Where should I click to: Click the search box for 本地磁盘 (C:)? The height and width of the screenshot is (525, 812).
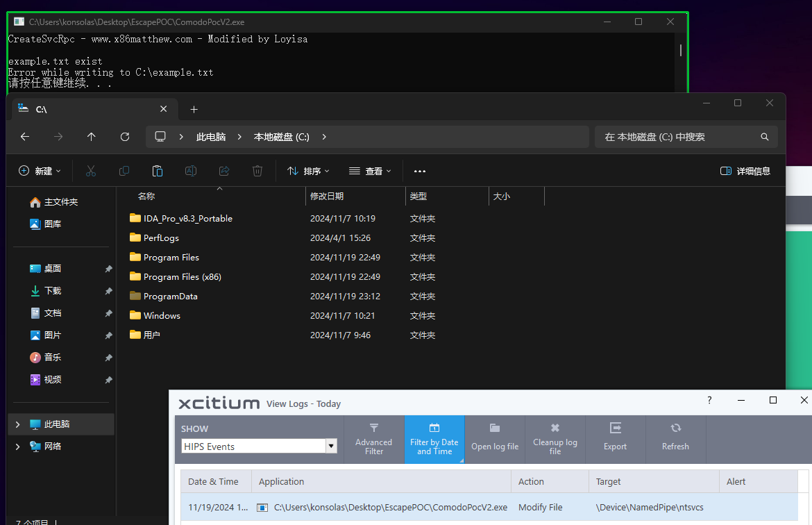(x=686, y=137)
